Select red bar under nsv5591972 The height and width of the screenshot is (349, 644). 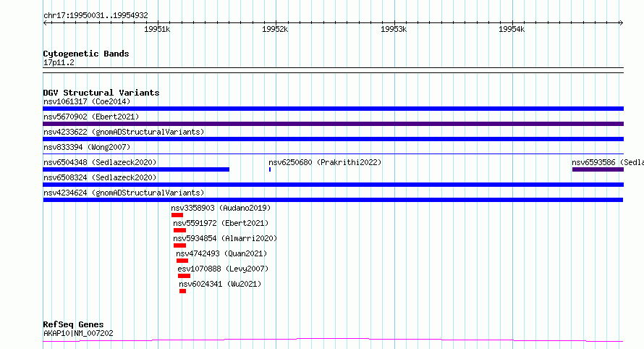179,230
